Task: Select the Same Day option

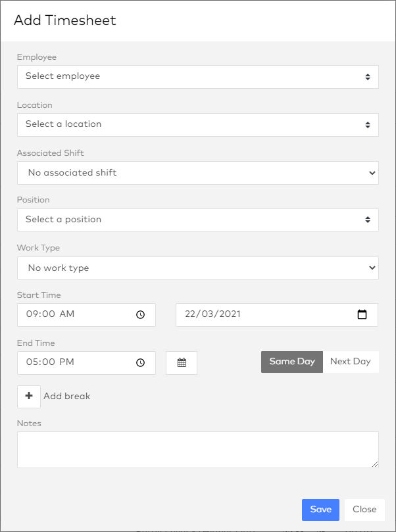Action: click(x=291, y=362)
